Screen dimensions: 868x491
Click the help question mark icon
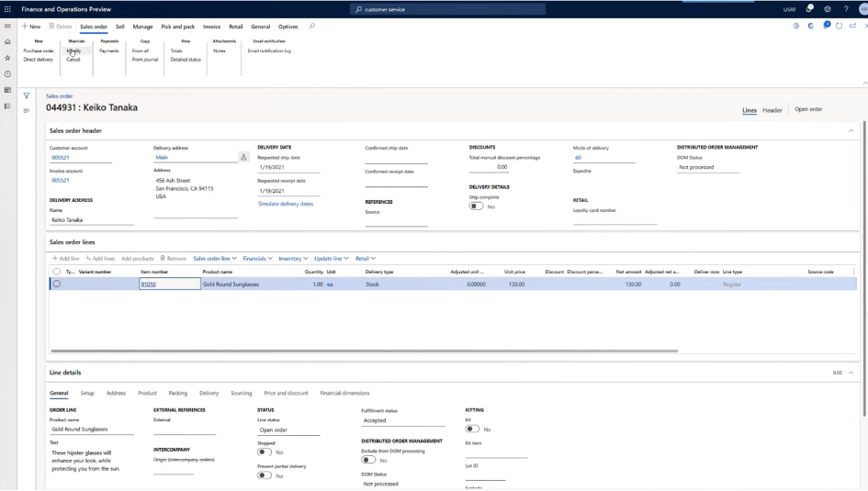tap(846, 8)
